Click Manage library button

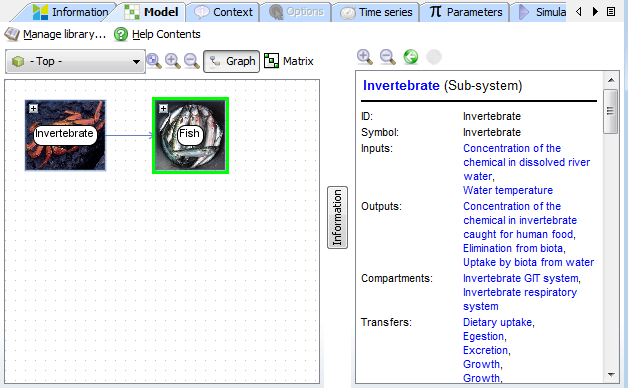(x=55, y=34)
